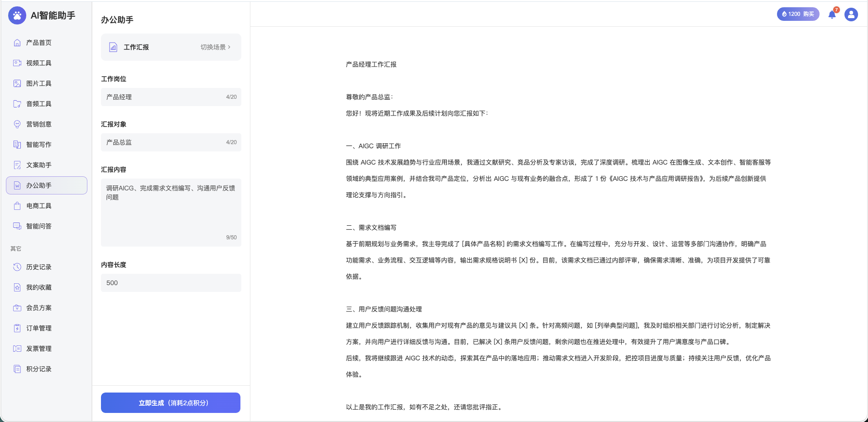
Task: Expand the 切换场景 scene switcher
Action: tap(216, 47)
